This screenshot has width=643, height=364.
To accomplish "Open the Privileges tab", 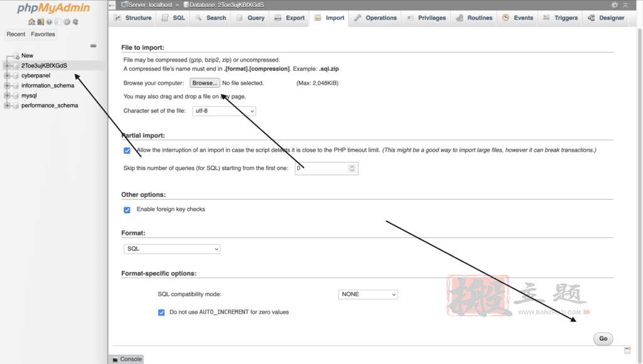I will 426,18.
